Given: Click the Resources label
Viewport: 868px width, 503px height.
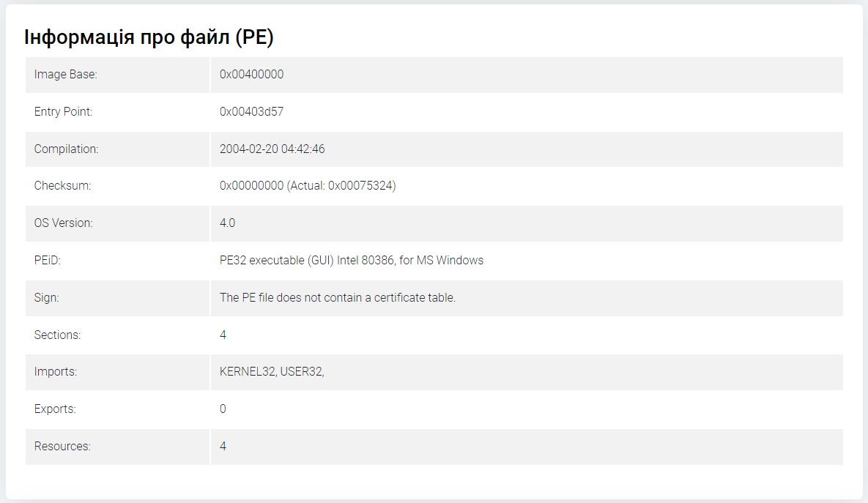Looking at the screenshot, I should click(62, 446).
